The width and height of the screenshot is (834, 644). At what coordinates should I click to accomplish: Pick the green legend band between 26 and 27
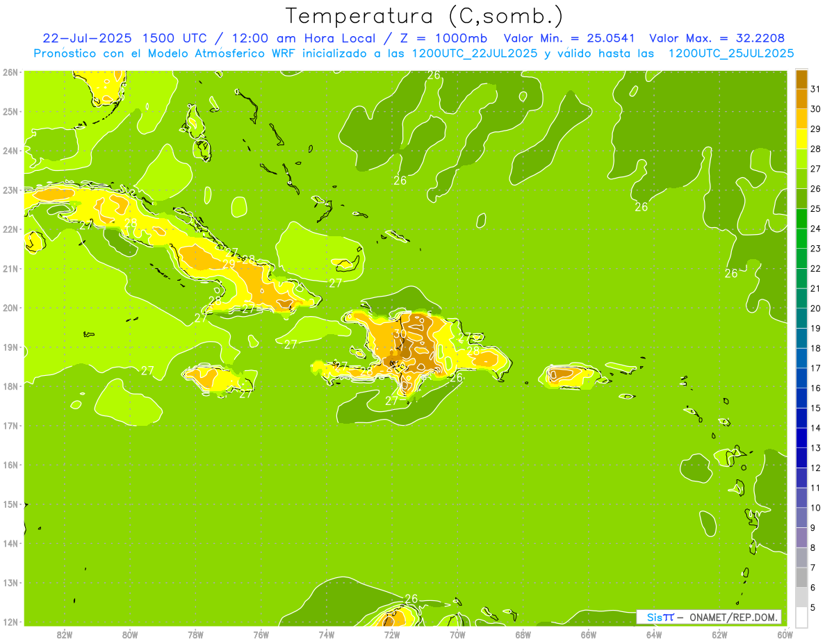pos(801,179)
